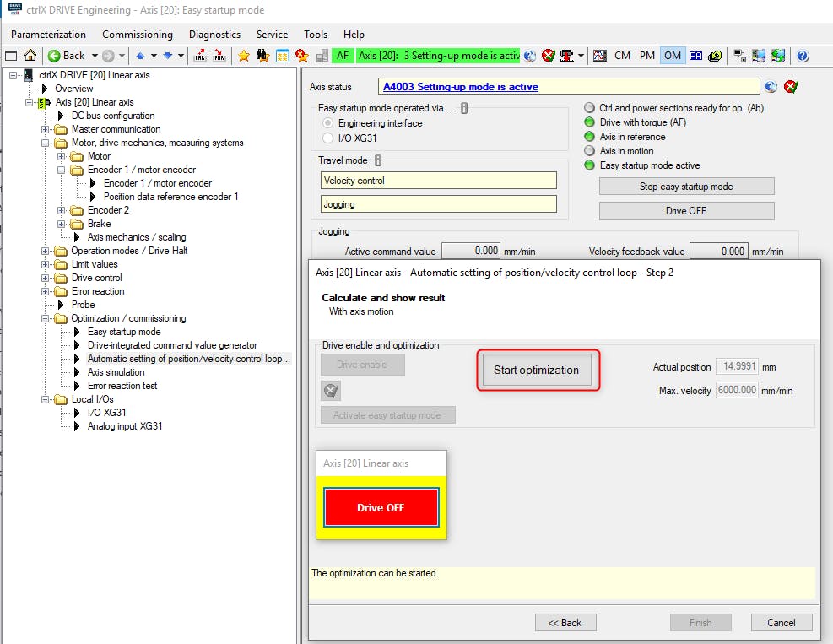Screen dimensions: 833x644
Task: Click red X icon next to Axis status field
Action: [x=791, y=87]
